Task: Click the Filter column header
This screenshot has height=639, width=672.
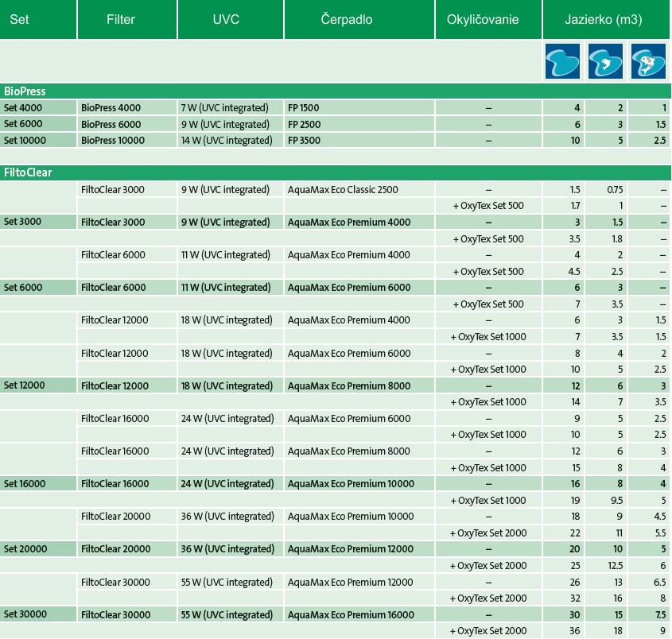Action: (x=127, y=19)
